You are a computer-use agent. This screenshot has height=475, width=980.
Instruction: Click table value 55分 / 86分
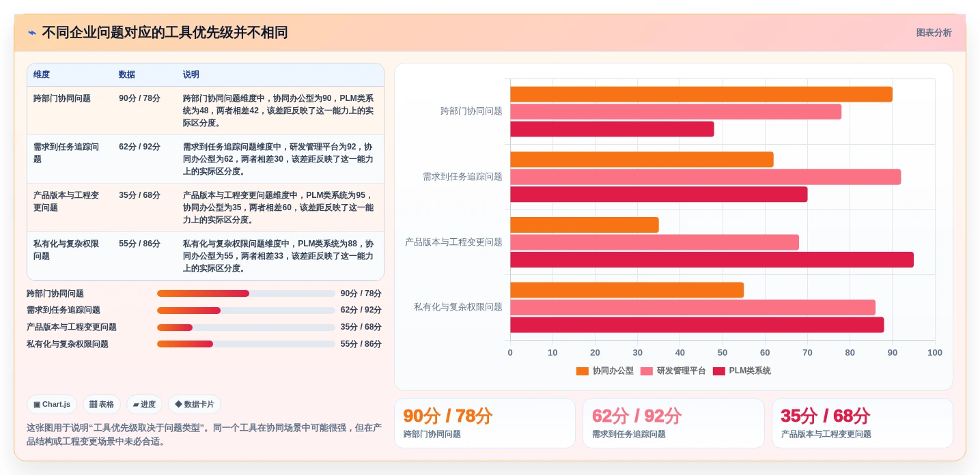coord(140,244)
